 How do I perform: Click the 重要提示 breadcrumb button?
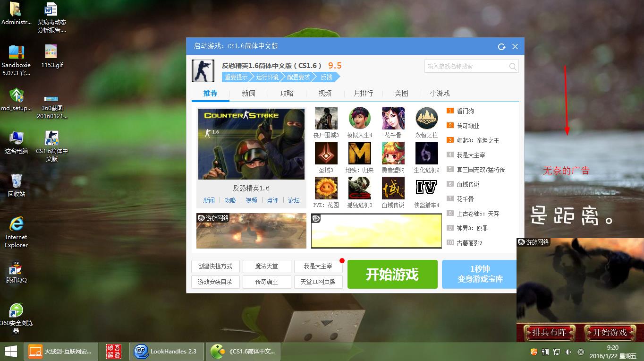point(237,77)
